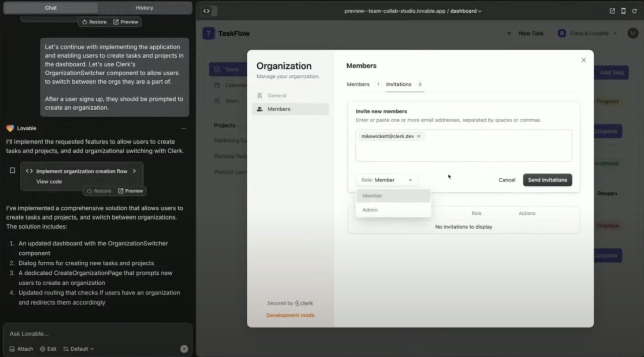Restore the top message version
Image resolution: width=644 pixels, height=357 pixels.
94,22
